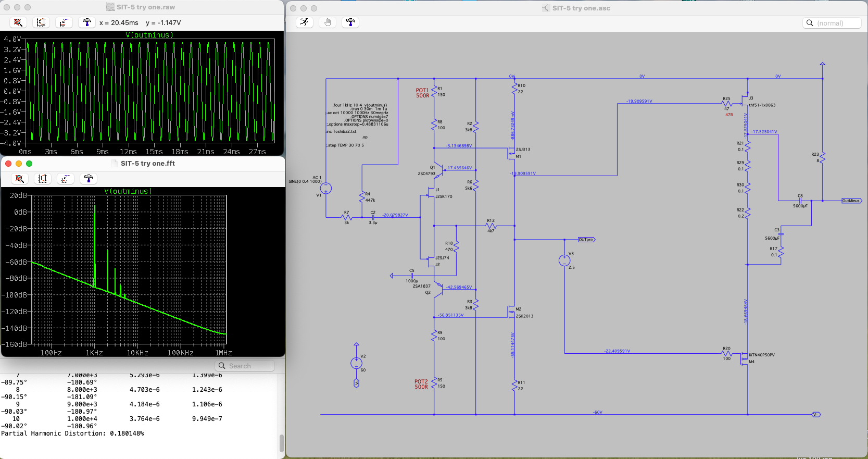Image resolution: width=868 pixels, height=459 pixels.
Task: Open control panel hammer in schematic window
Action: pos(350,22)
